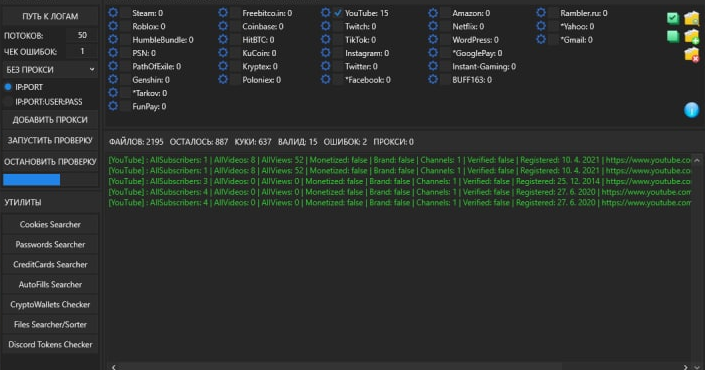Uncheck the YouTube service checkbox
Image resolution: width=705 pixels, height=370 pixels.
tap(338, 13)
